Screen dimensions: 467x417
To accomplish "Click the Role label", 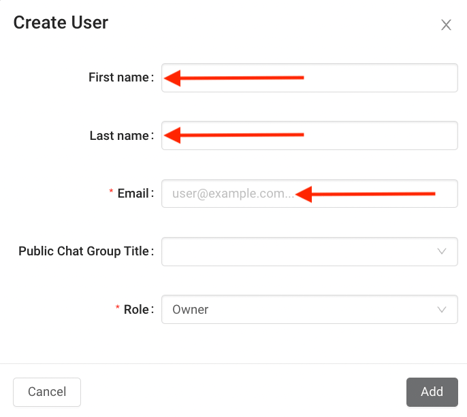I will [x=139, y=309].
